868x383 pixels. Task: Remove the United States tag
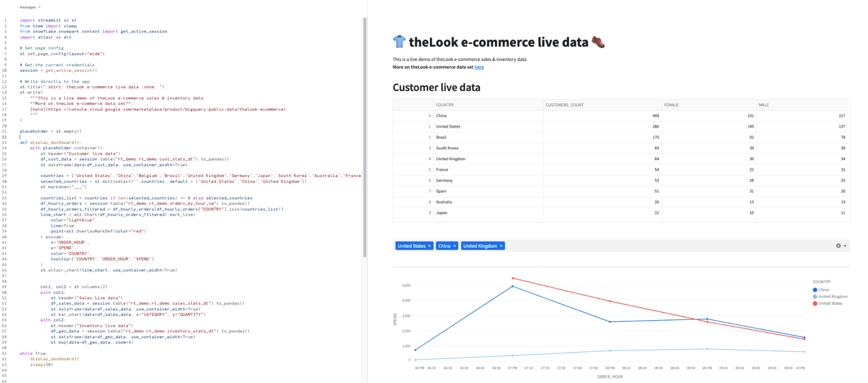pos(429,246)
